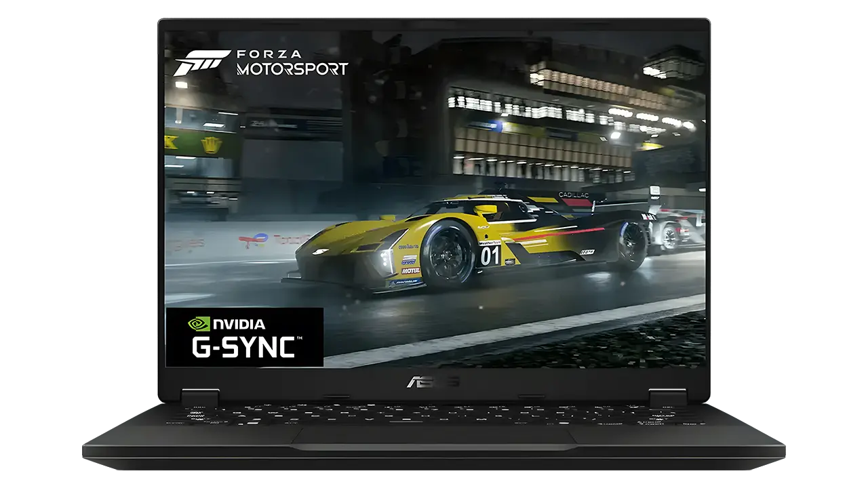The width and height of the screenshot is (868, 488).
Task: Click the NVIDIA G-SYNC badge
Action: (x=245, y=337)
